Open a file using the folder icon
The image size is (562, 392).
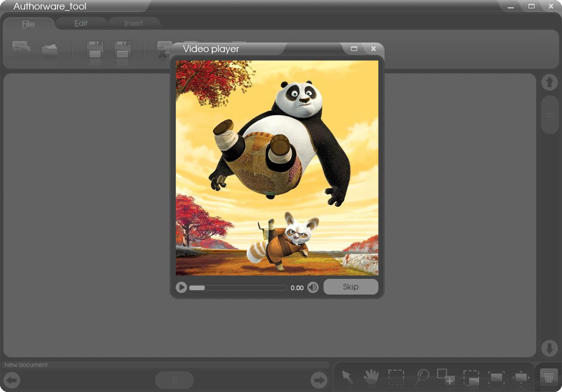click(49, 49)
